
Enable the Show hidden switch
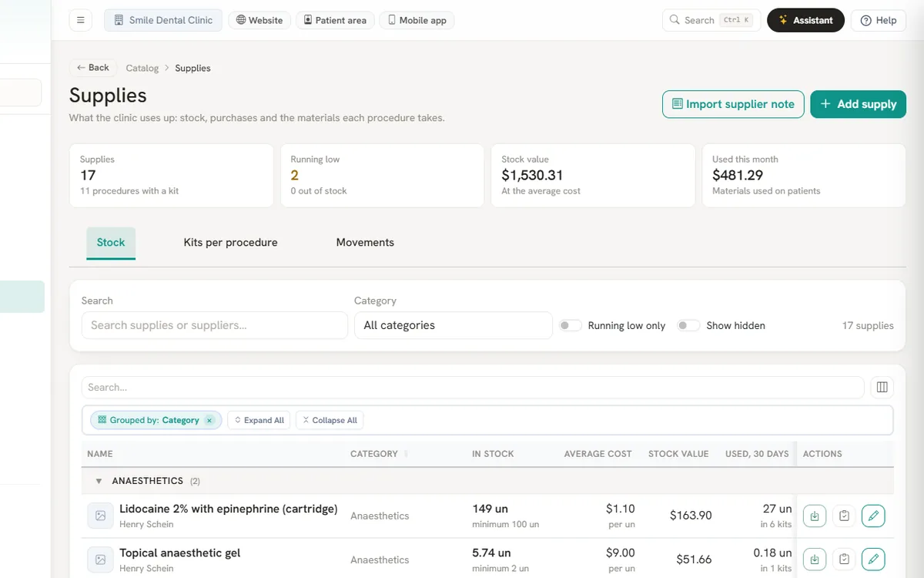pos(688,325)
